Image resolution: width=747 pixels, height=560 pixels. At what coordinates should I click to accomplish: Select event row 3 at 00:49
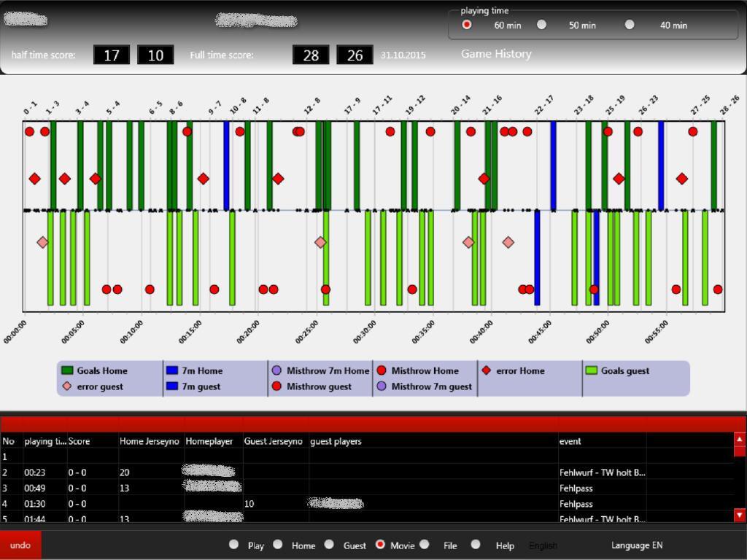367,488
